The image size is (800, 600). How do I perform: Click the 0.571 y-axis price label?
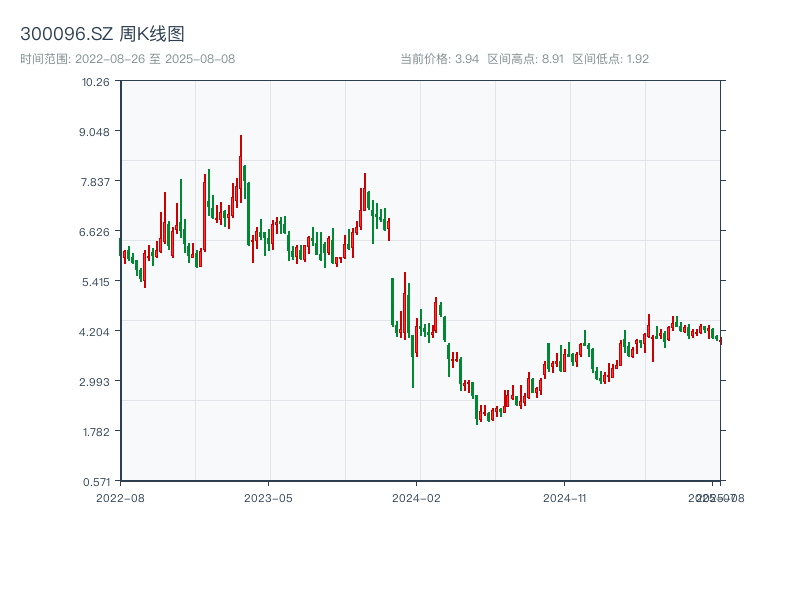(x=96, y=482)
